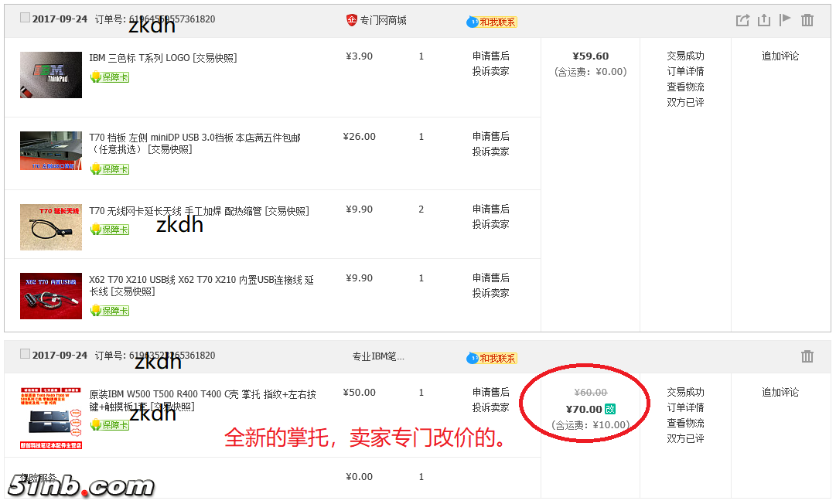Click 投诉卖家 for the T70 无线网卡 item

click(x=490, y=224)
